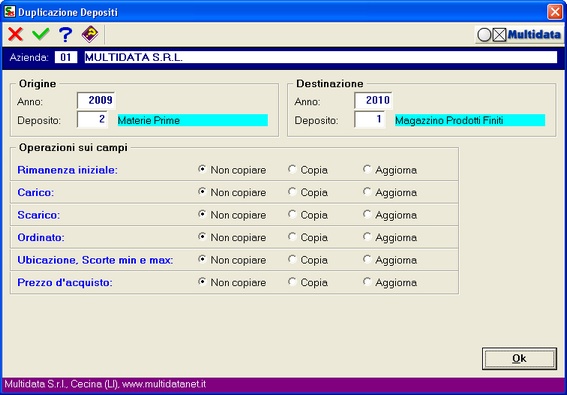The height and width of the screenshot is (395, 567).
Task: Click the Origine Deposito number field
Action: pyautogui.click(x=93, y=119)
